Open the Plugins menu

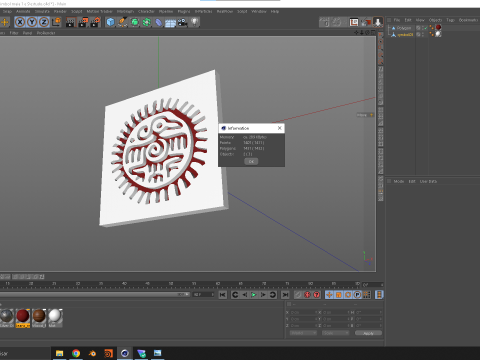(x=184, y=11)
